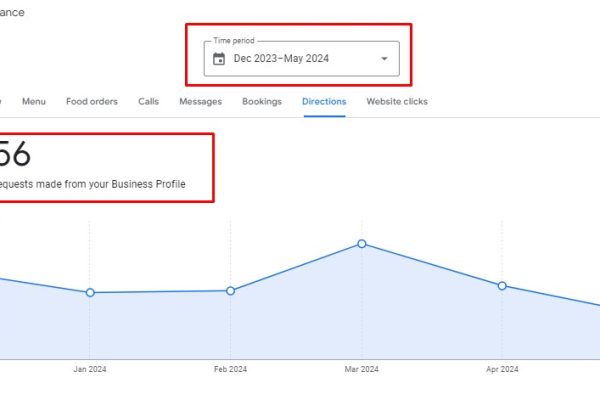Click the Feb 2024 axis label

(x=231, y=369)
